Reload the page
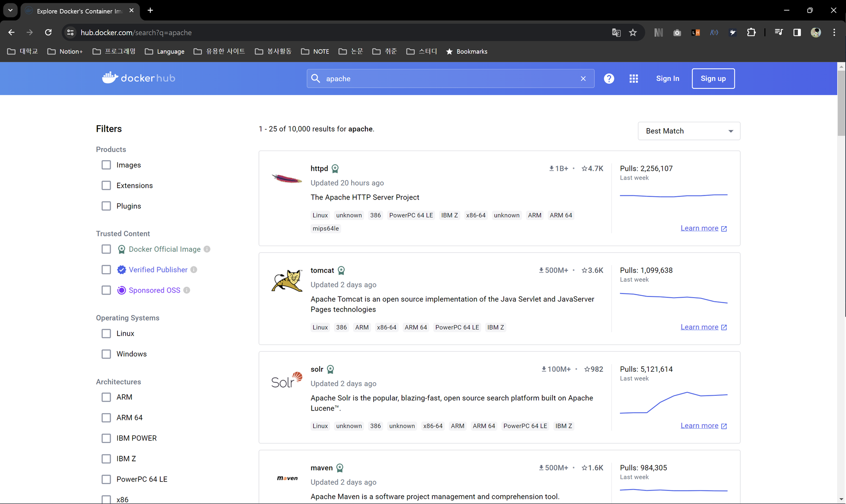The width and height of the screenshot is (846, 504). click(48, 33)
